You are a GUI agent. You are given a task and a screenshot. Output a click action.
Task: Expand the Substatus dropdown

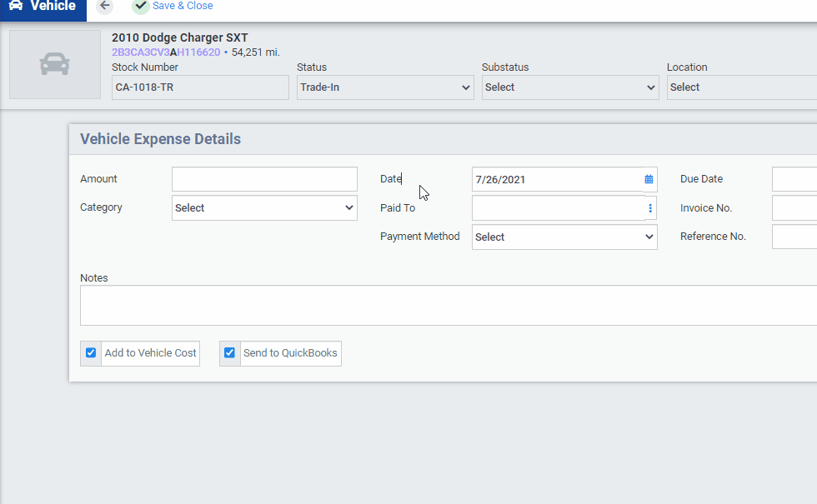click(570, 87)
